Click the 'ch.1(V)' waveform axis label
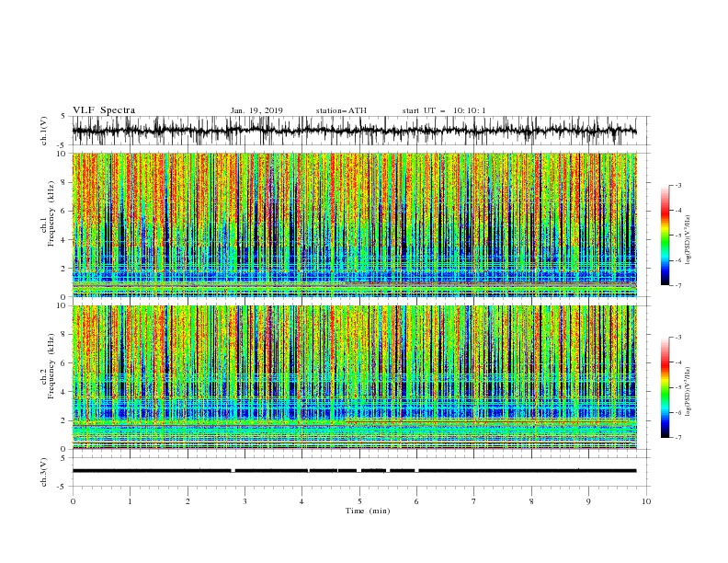The width and height of the screenshot is (728, 563). tap(44, 131)
